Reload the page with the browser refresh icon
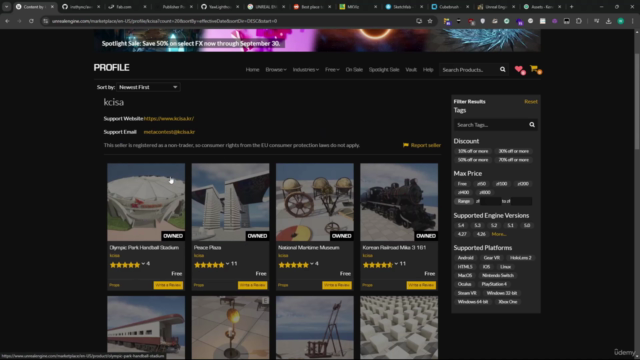 click(31, 21)
